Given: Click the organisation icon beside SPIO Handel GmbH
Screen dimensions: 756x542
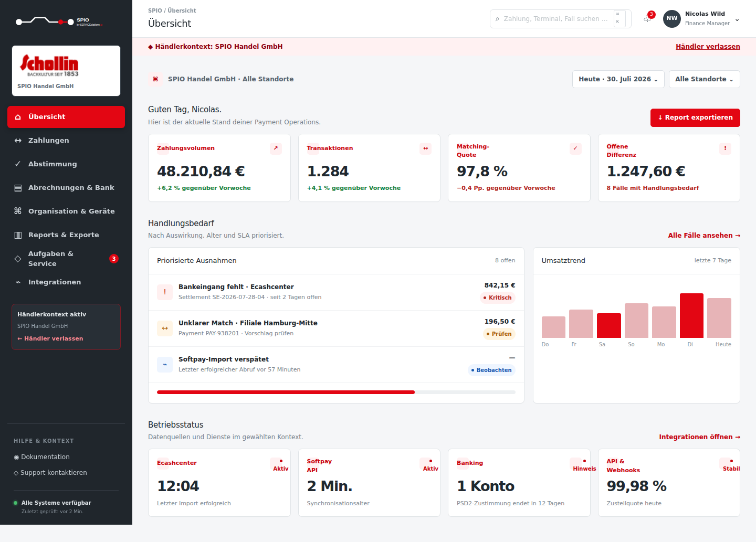Looking at the screenshot, I should point(155,79).
